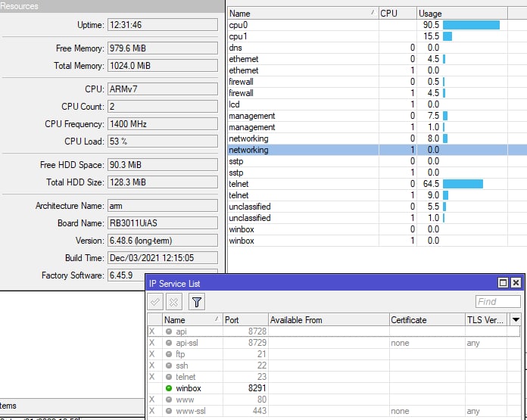Select the highlighted networking CPU 1 row
The image size is (527, 420).
377,150
